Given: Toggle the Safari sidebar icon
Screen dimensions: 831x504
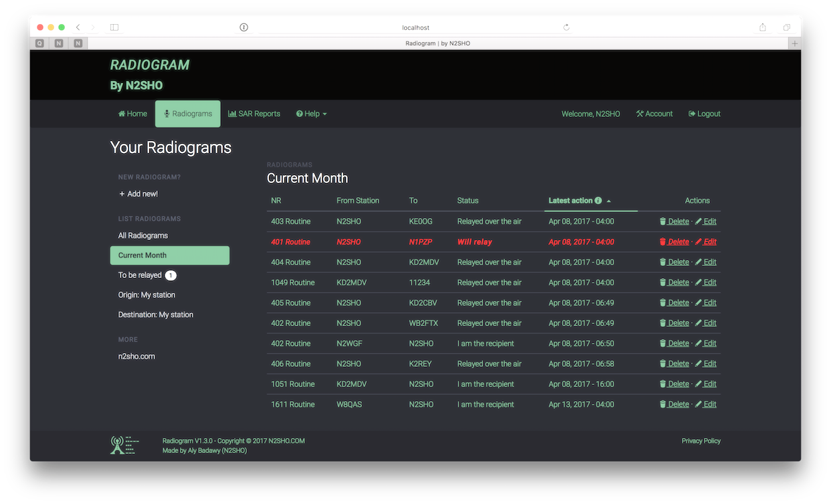Looking at the screenshot, I should [114, 27].
